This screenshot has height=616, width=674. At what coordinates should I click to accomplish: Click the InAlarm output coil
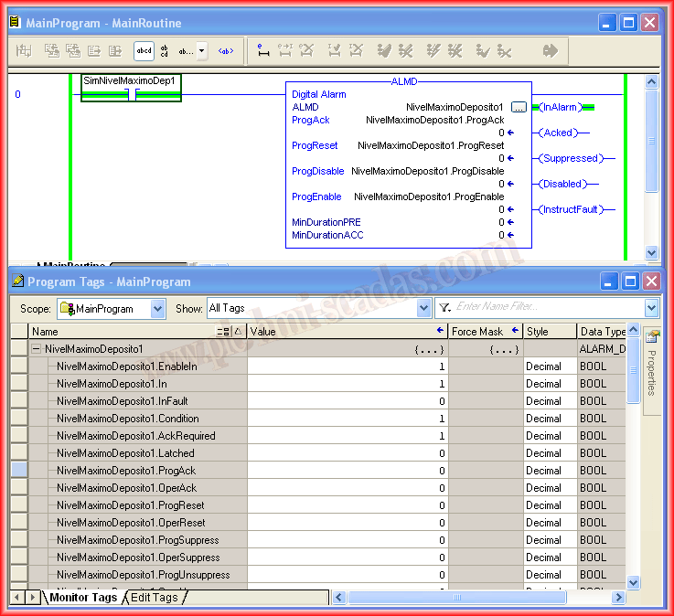[x=559, y=107]
